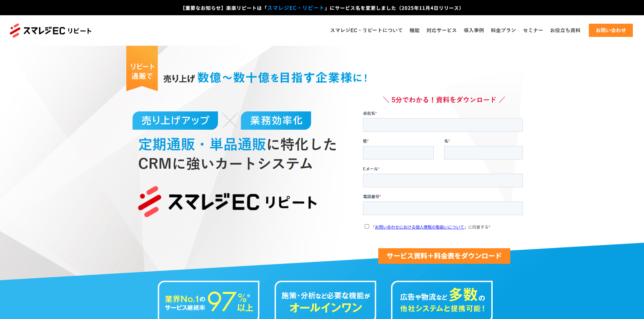Click サービス資料+料金表をダウンロード button
The height and width of the screenshot is (319, 644).
tap(444, 256)
